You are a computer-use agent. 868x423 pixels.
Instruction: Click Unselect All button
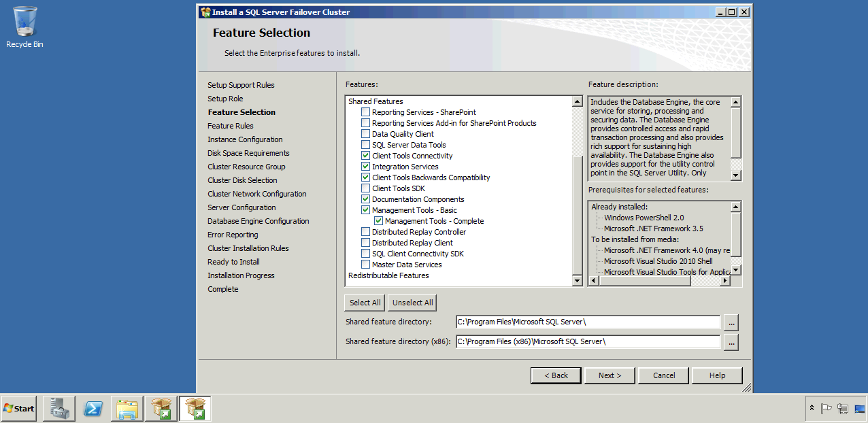[412, 303]
